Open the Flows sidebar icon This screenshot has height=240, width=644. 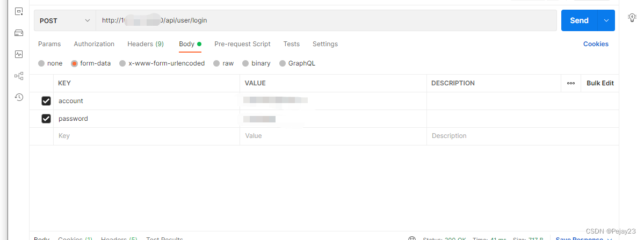coord(18,76)
